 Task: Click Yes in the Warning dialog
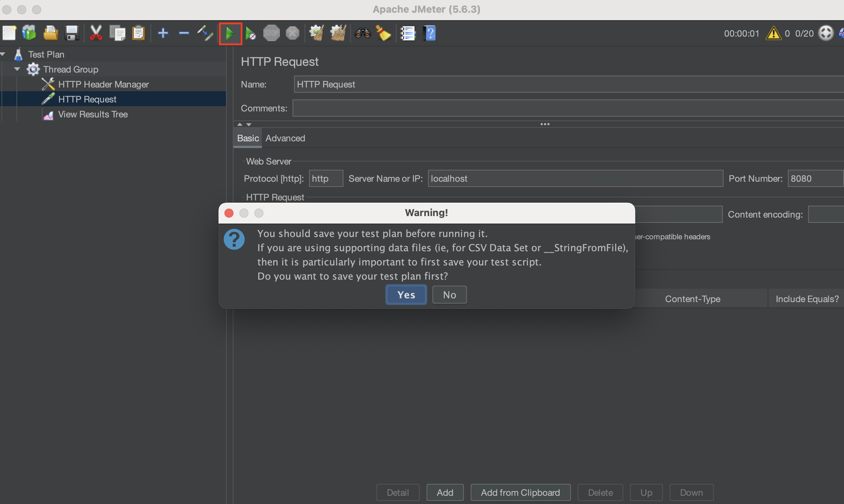click(x=406, y=295)
